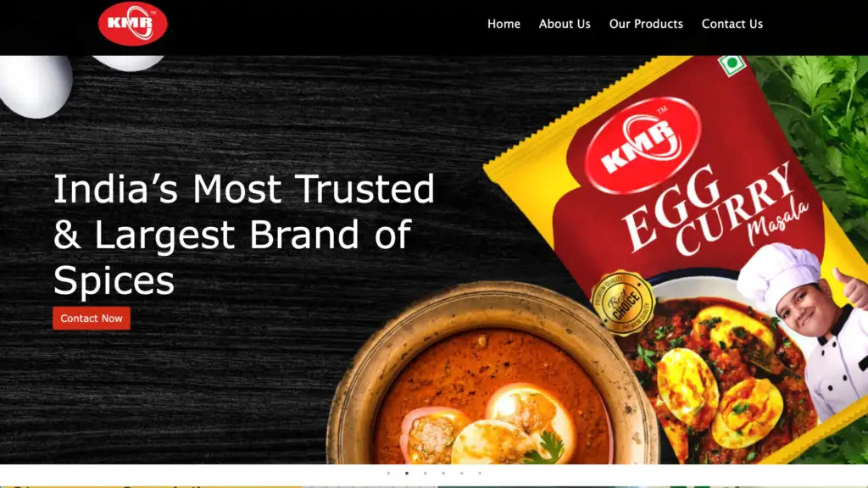Select the active second carousel dot

tap(407, 473)
